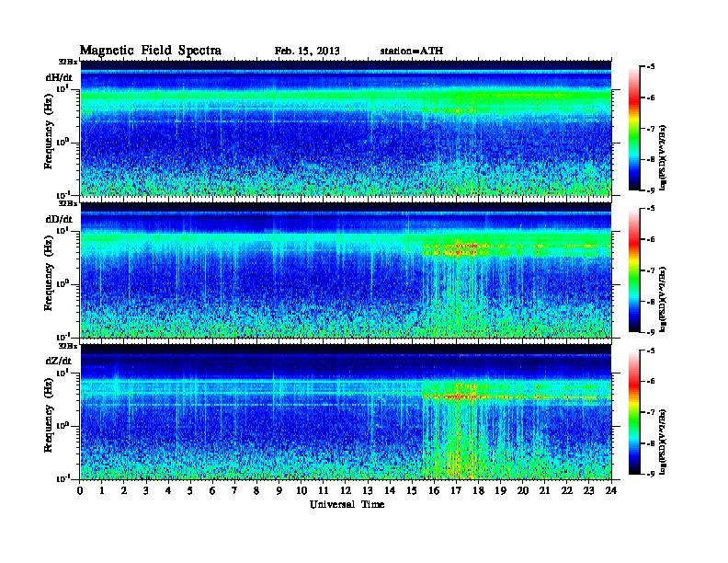Click hour 6 tick label on Universal Time axis
The width and height of the screenshot is (728, 563).
(213, 490)
